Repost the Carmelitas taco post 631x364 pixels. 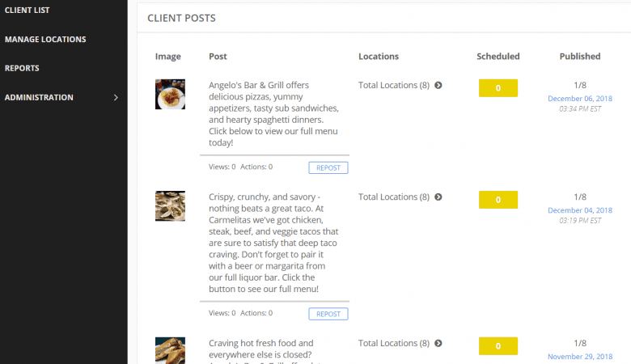tap(328, 314)
